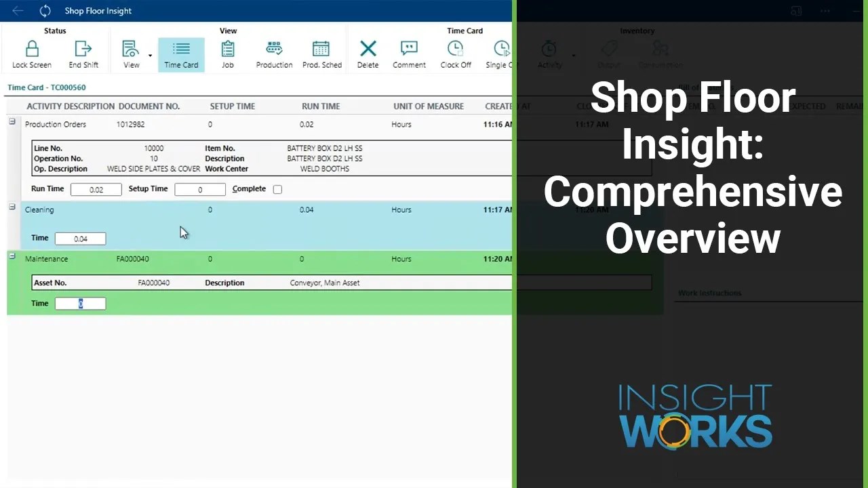Collapse the Maintenance row
Image resolution: width=868 pixels, height=488 pixels.
point(12,256)
